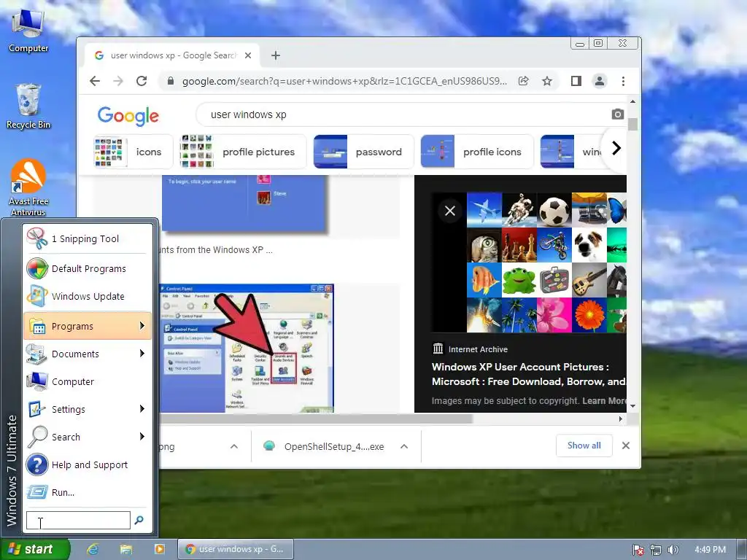Close the image preview panel

click(x=449, y=211)
